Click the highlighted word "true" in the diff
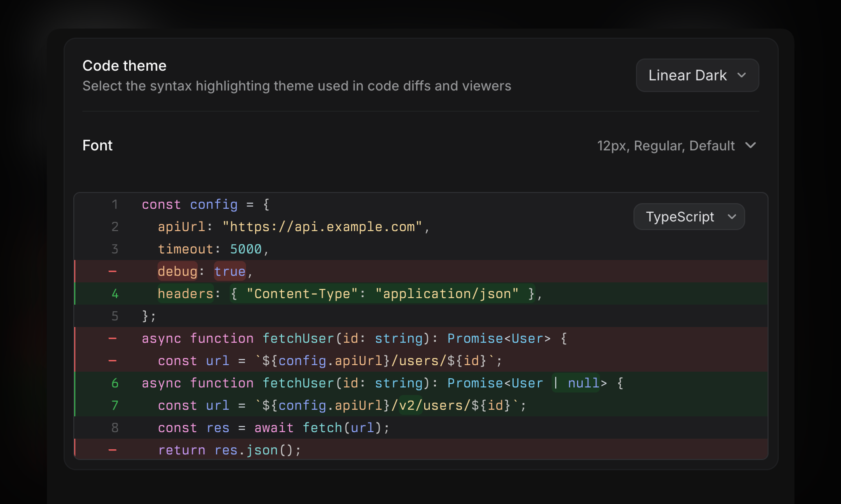 click(x=230, y=271)
